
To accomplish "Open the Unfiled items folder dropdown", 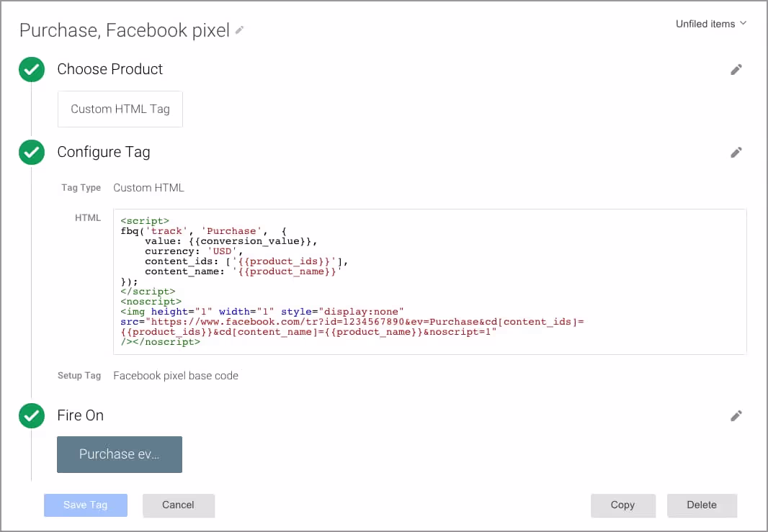I will tap(710, 24).
